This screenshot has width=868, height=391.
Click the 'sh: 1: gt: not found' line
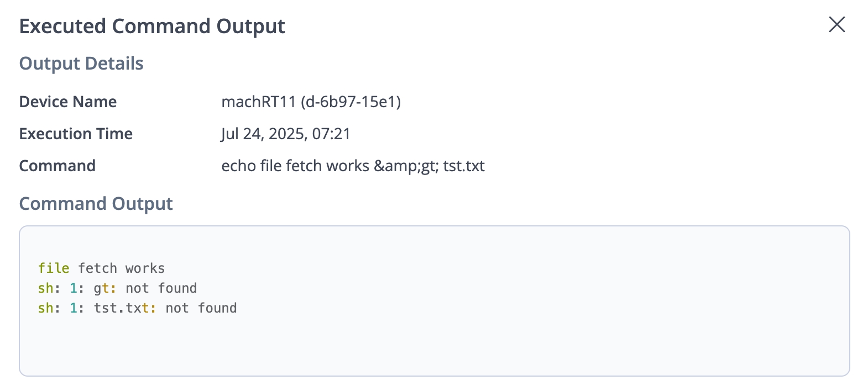[117, 288]
